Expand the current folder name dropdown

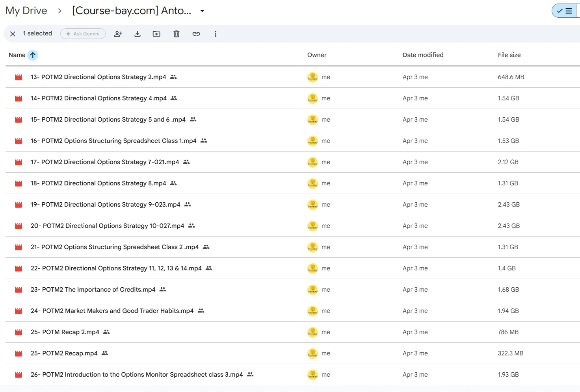(x=202, y=11)
